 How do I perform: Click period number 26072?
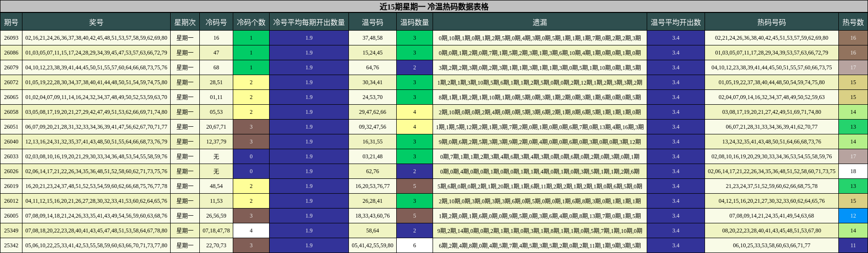point(11,82)
